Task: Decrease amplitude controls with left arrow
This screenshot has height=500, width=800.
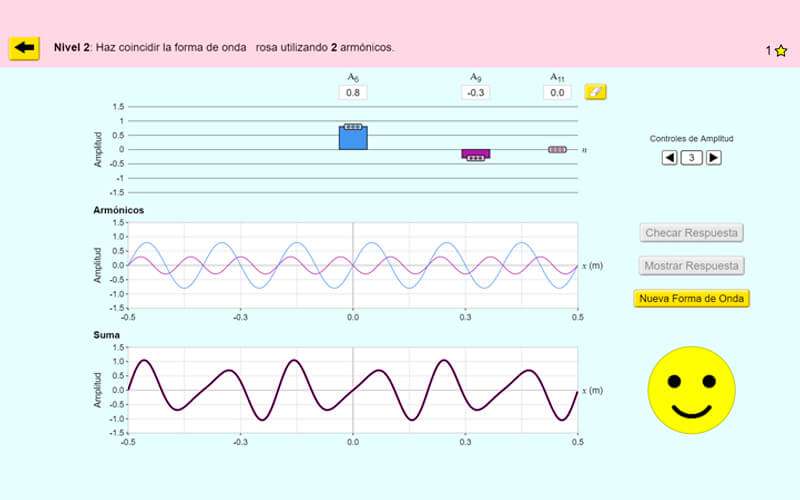Action: click(669, 158)
